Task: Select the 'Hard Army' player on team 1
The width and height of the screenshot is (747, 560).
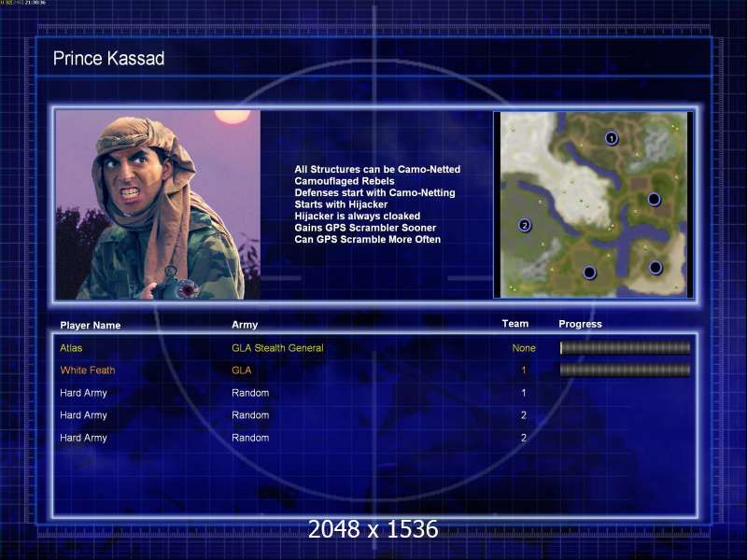Action: pos(83,393)
